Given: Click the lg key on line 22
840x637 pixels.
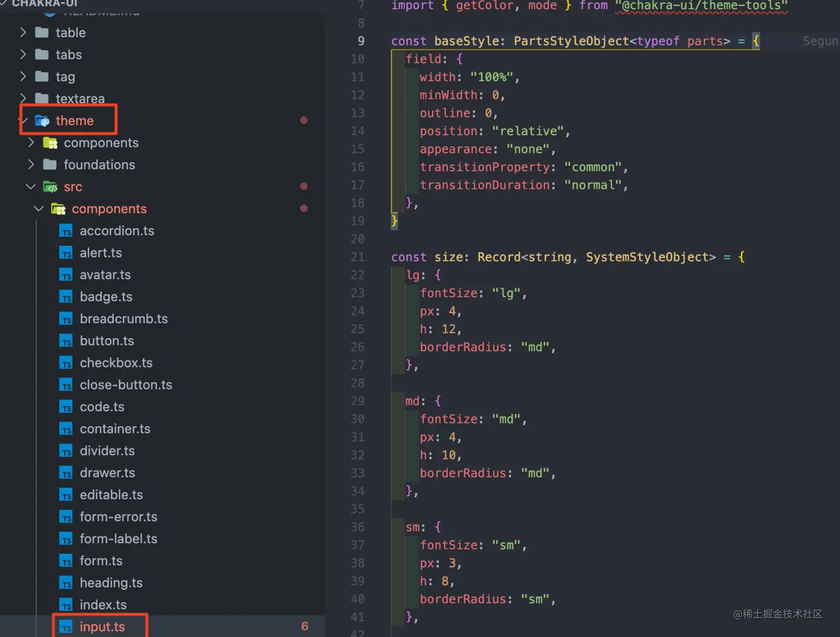Looking at the screenshot, I should (413, 275).
